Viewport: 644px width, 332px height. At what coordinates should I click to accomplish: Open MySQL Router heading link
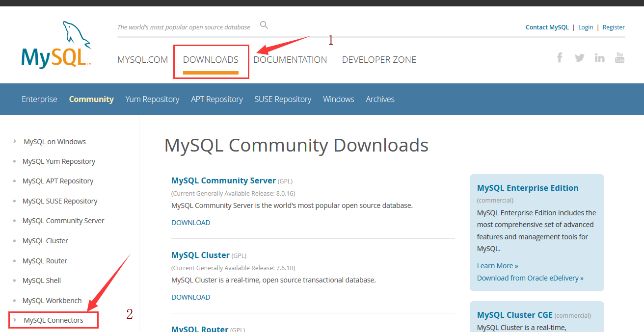point(200,329)
